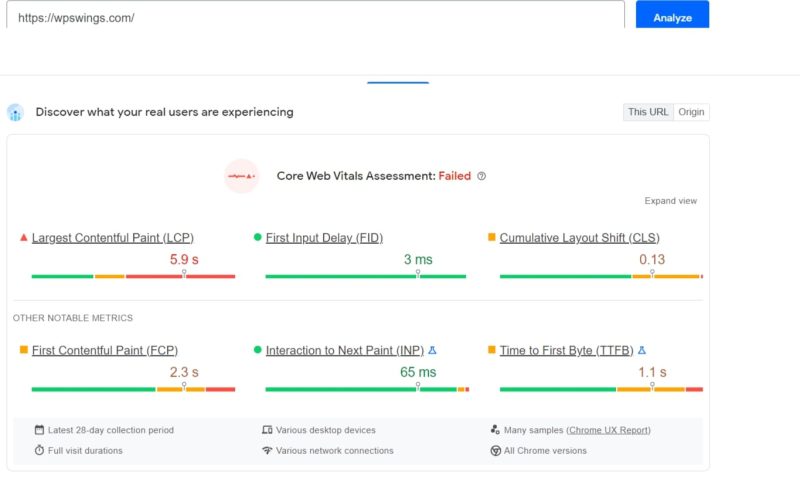Open Time to First Byte (TTFB) link
This screenshot has width=800, height=488.
click(x=566, y=351)
